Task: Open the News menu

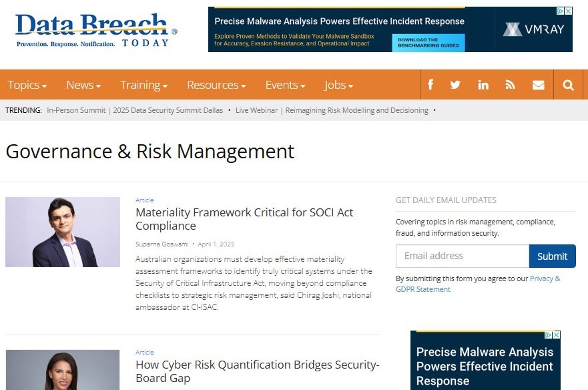Action: pyautogui.click(x=83, y=85)
